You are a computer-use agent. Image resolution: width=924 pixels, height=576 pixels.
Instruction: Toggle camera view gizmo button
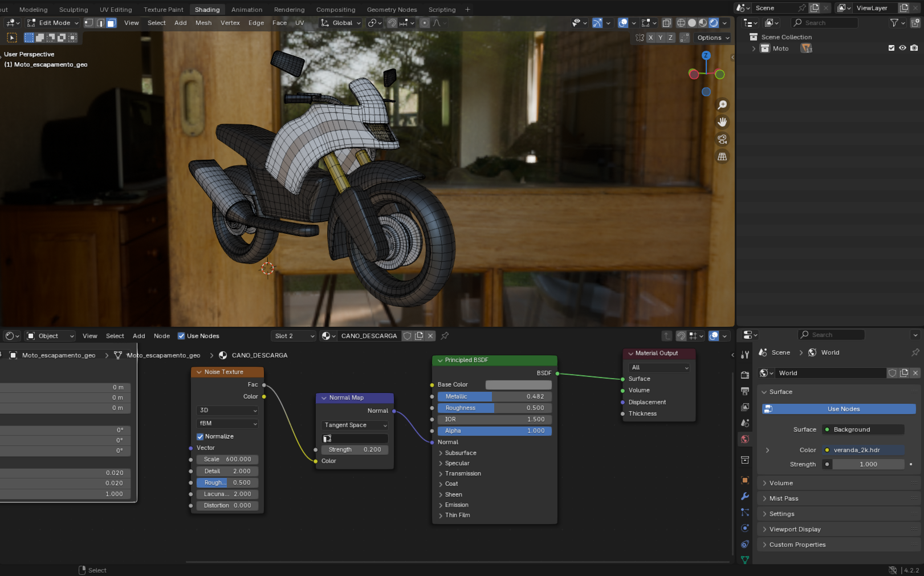point(722,139)
